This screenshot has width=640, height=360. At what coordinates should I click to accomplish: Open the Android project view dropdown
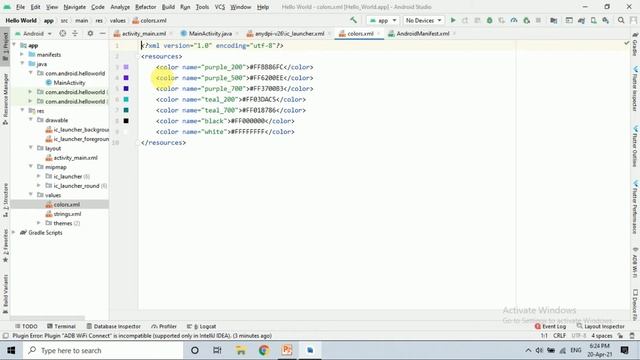33,33
